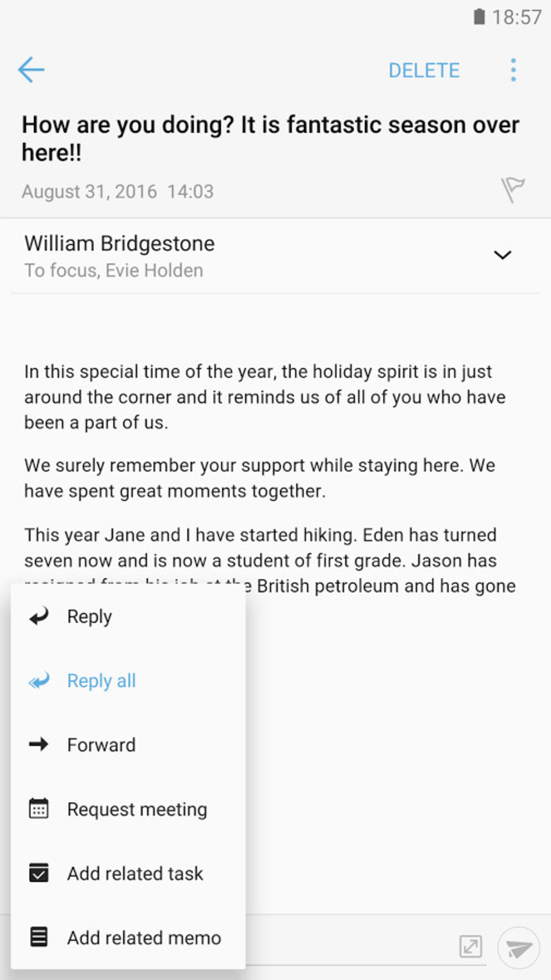
Task: Choose Request meeting from the menu
Action: point(137,809)
